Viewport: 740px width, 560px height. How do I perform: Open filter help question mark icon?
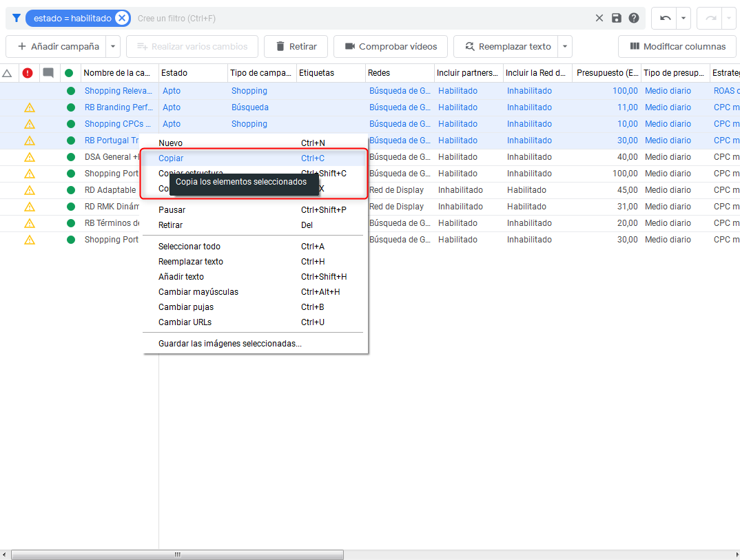tap(634, 19)
